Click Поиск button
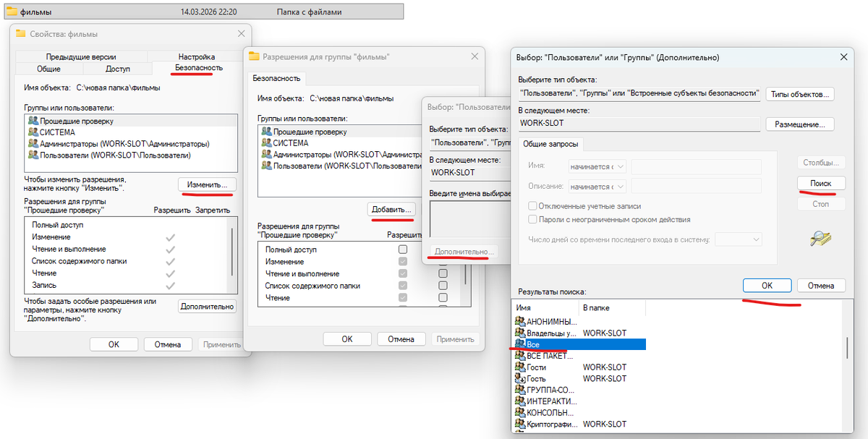 [x=821, y=184]
